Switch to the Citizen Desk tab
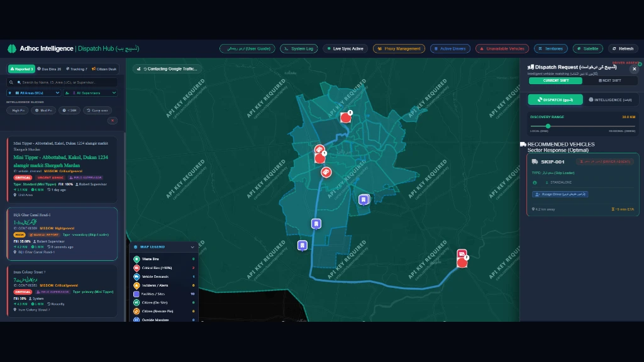 pyautogui.click(x=104, y=69)
